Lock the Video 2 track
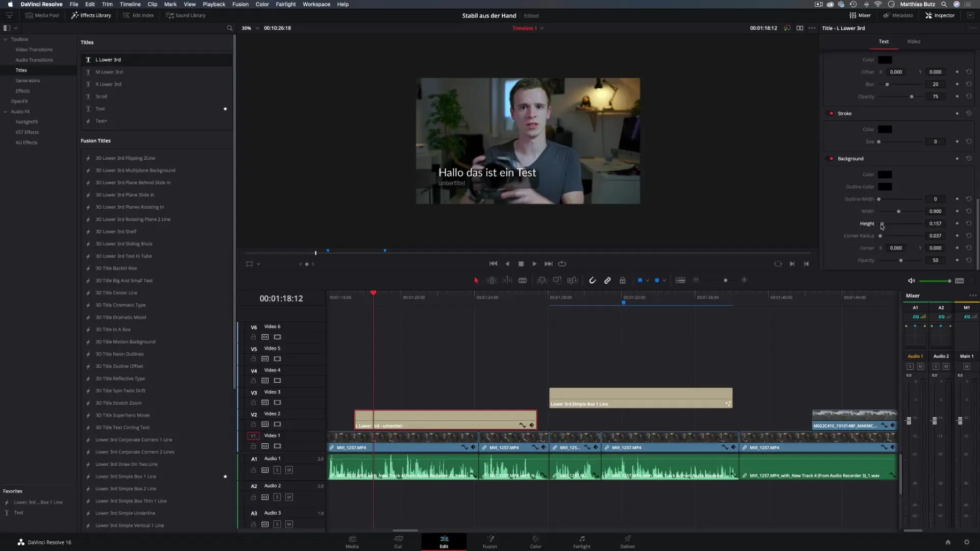 tap(253, 424)
